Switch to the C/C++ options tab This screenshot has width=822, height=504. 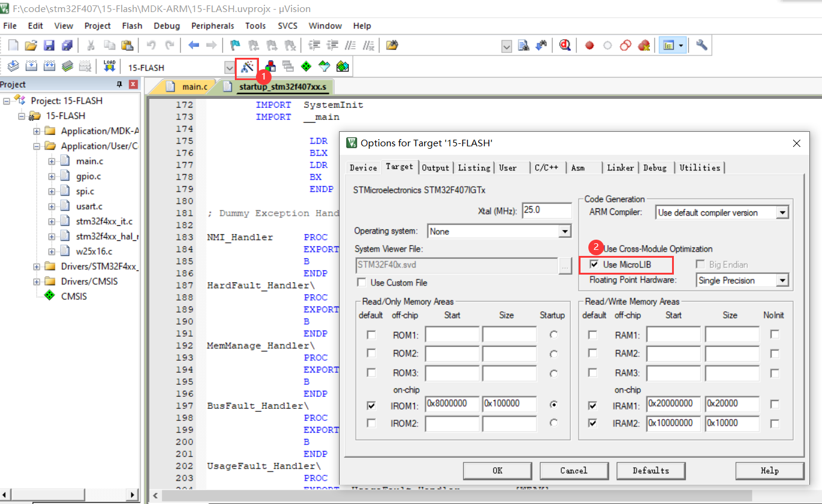click(546, 167)
